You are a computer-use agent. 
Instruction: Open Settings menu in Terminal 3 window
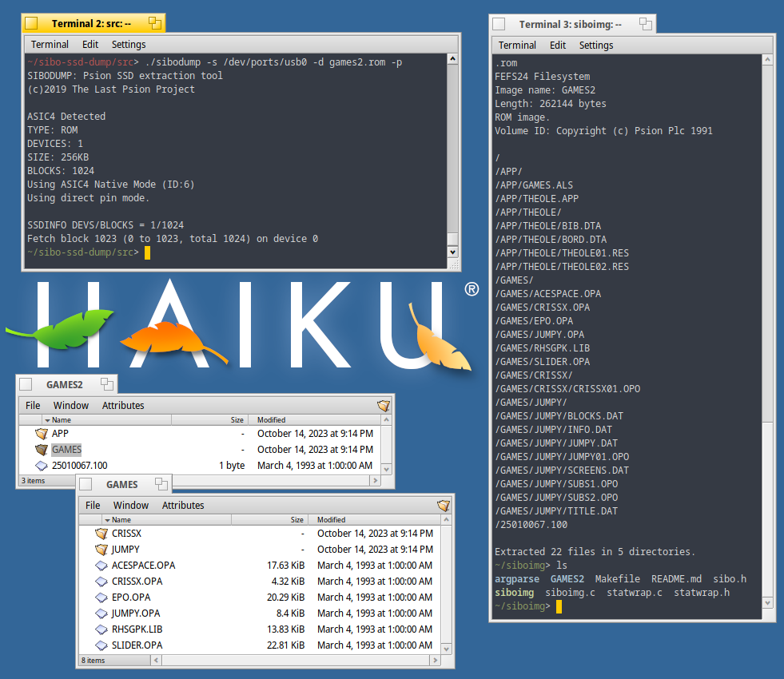pos(596,46)
